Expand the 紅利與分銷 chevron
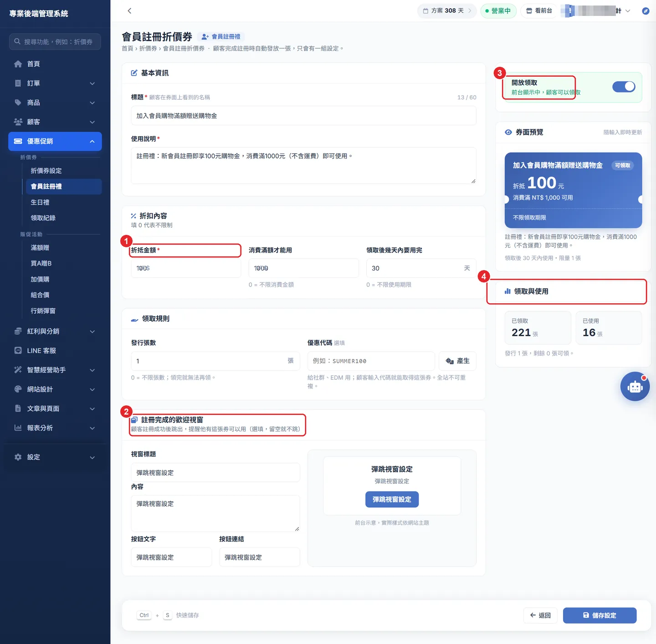 92,332
